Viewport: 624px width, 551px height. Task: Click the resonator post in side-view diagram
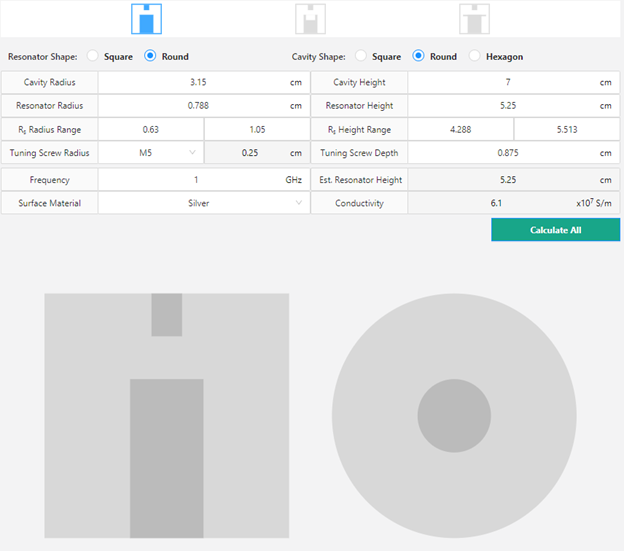(167, 458)
